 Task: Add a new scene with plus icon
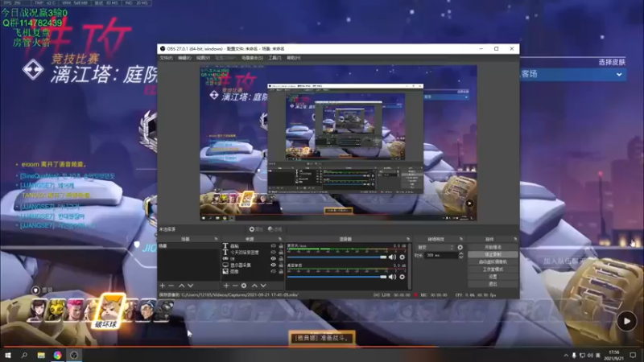(163, 286)
